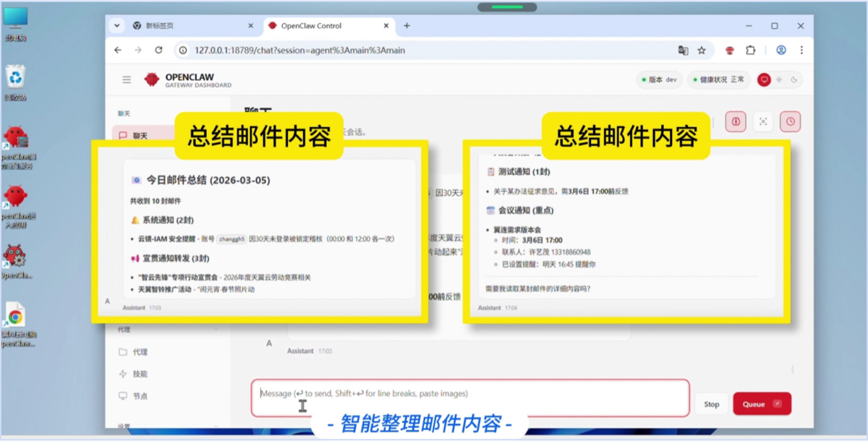Open the Chrome three-dot menu

801,51
